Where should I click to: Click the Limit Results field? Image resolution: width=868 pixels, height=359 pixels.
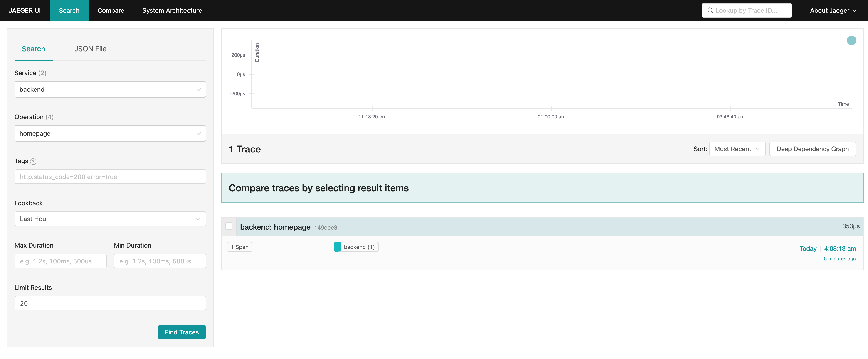pyautogui.click(x=110, y=303)
